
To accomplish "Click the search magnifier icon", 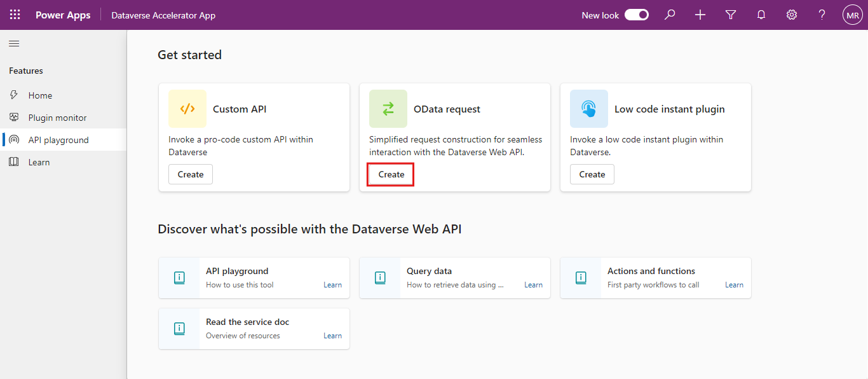I will [x=670, y=15].
